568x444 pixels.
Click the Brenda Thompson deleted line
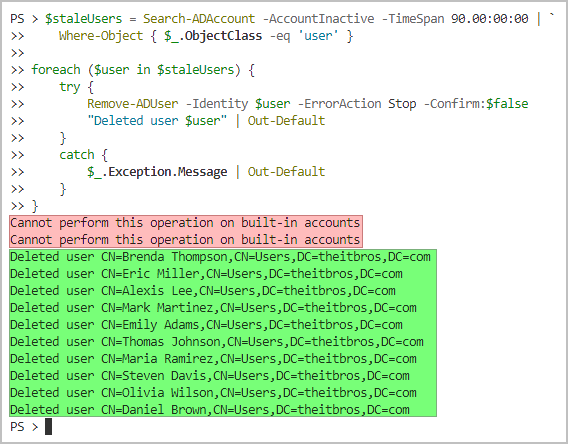[220, 257]
